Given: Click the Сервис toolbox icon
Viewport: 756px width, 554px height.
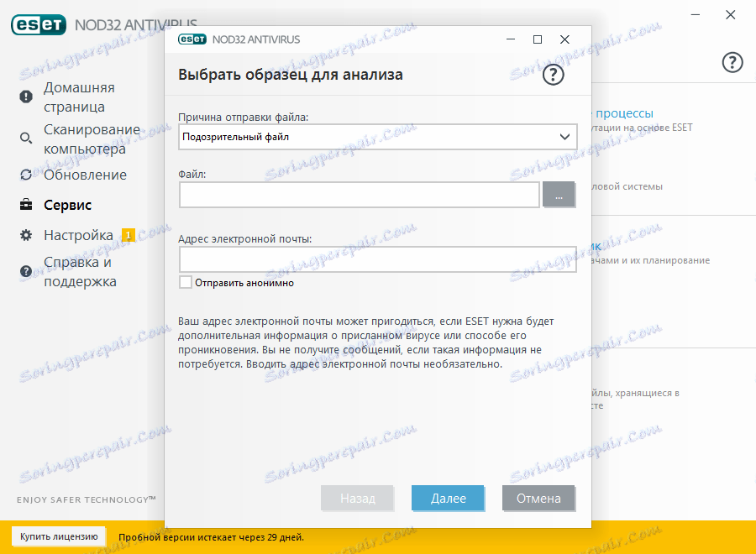Looking at the screenshot, I should [26, 205].
